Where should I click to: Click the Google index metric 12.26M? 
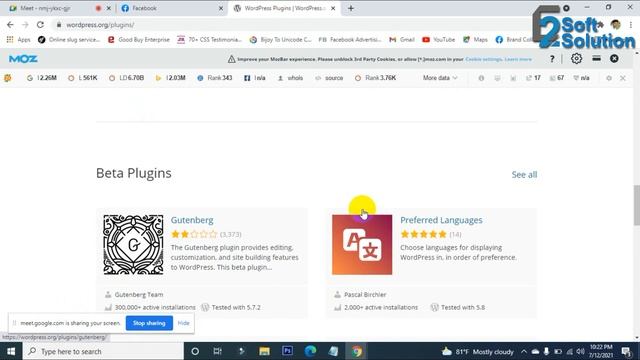point(42,78)
